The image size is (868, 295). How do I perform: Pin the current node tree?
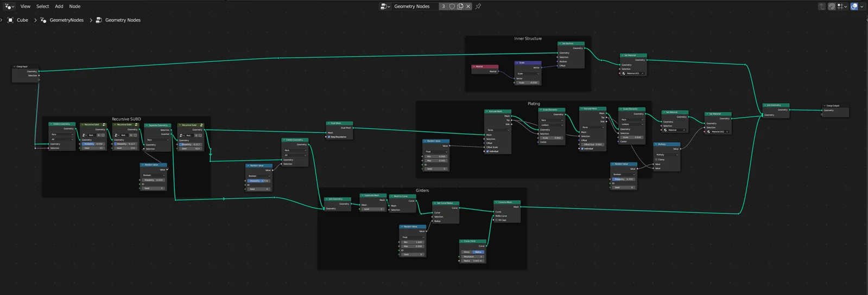478,7
